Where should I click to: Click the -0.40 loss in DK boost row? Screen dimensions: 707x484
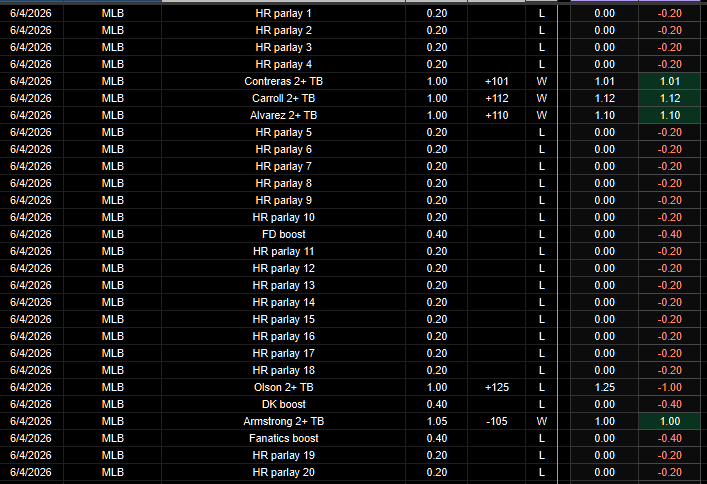(x=670, y=404)
